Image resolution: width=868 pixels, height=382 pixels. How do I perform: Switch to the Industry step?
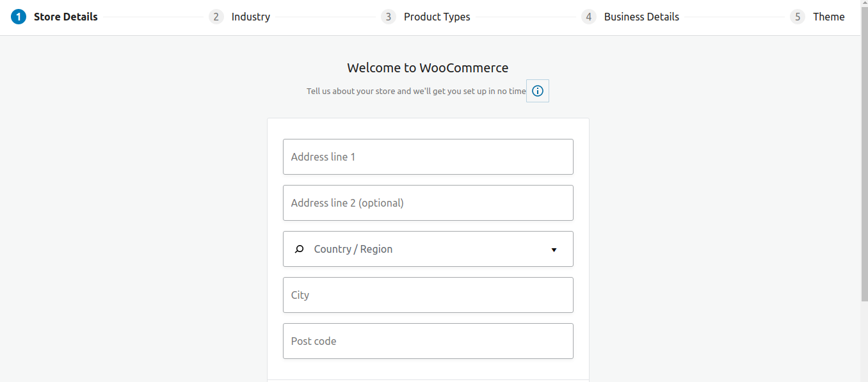point(251,17)
